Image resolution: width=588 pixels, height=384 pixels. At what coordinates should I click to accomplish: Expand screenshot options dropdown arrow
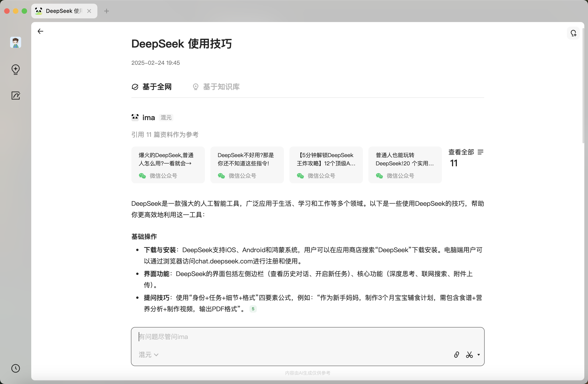(478, 355)
